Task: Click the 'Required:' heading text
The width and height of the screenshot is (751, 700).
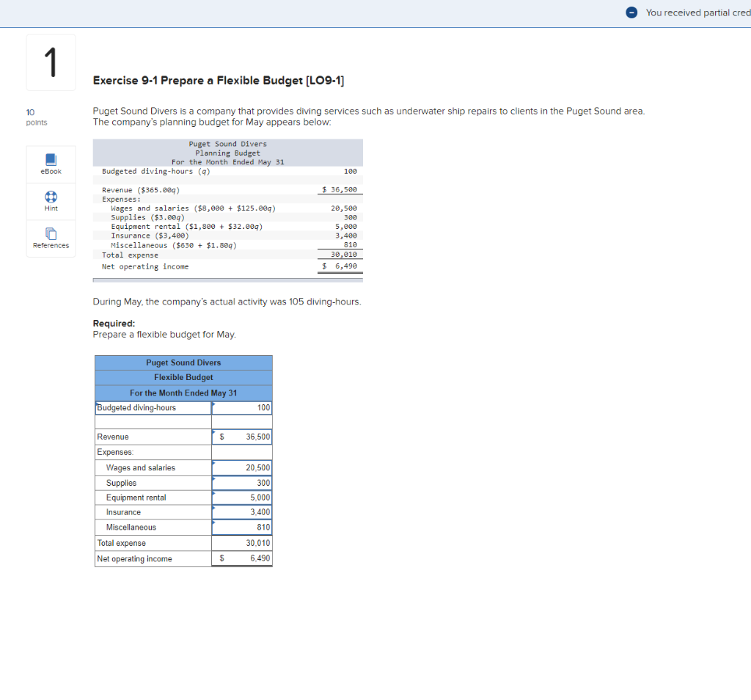Action: (x=114, y=324)
